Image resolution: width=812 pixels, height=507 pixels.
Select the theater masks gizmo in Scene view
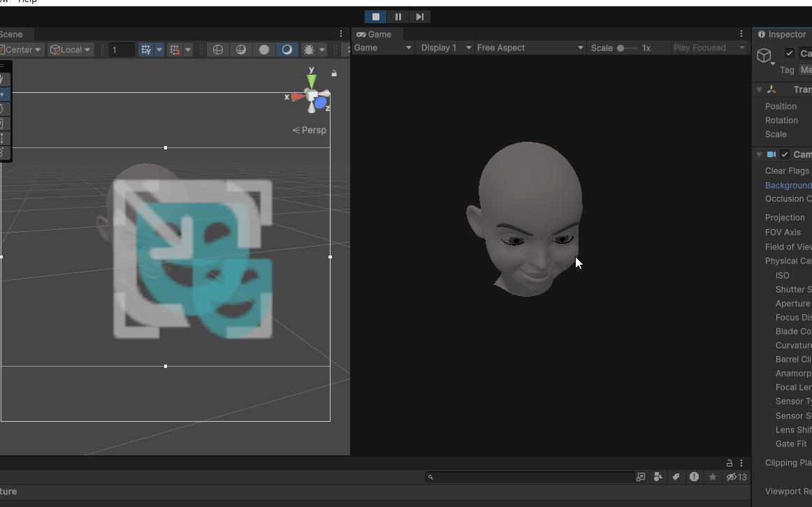coord(193,258)
